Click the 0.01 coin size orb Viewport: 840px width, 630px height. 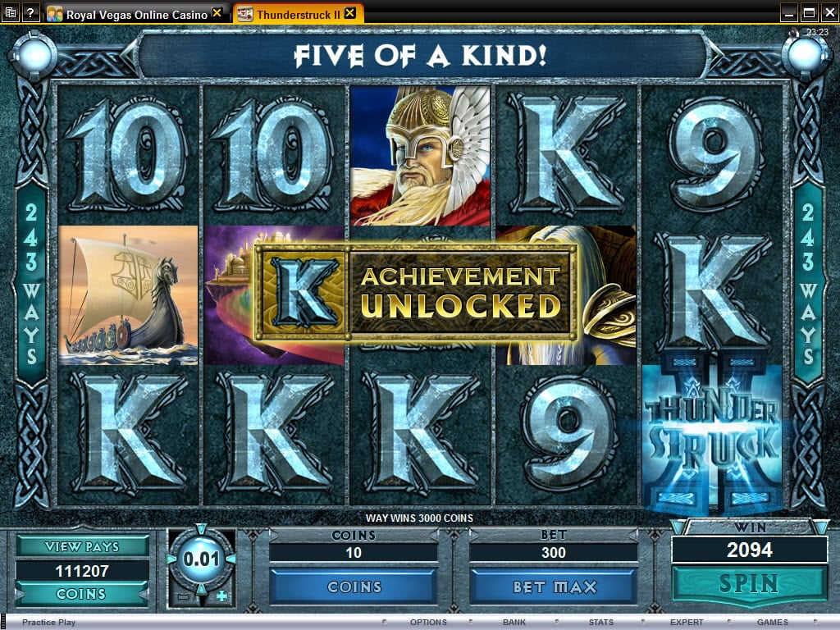click(202, 559)
